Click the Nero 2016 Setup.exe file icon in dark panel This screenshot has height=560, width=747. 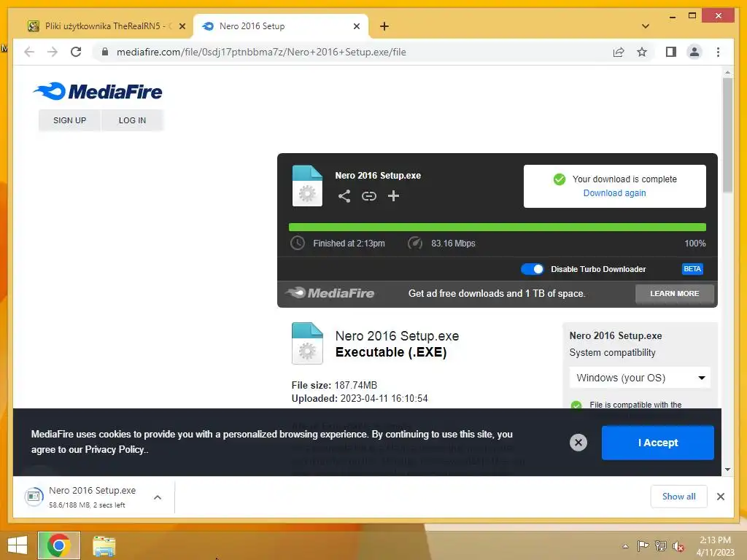click(x=307, y=186)
